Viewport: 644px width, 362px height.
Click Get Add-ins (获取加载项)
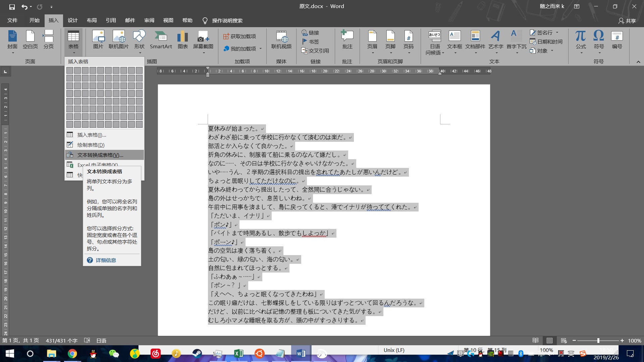click(239, 36)
